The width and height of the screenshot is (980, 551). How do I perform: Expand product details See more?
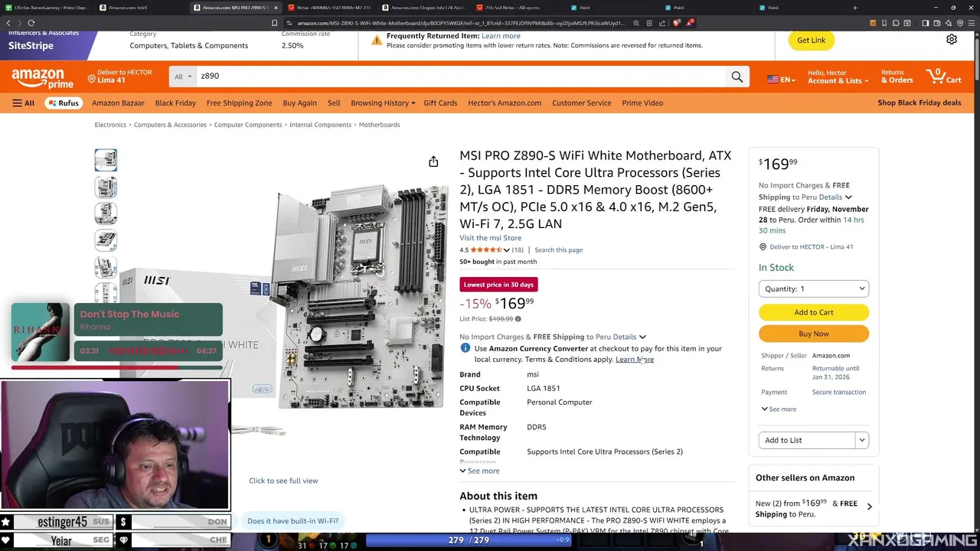(479, 471)
